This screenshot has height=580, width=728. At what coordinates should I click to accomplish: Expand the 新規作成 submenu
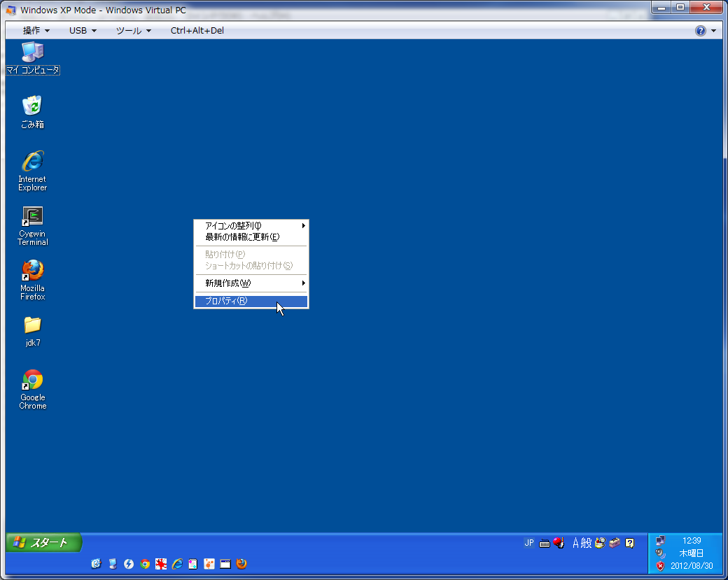click(x=251, y=283)
